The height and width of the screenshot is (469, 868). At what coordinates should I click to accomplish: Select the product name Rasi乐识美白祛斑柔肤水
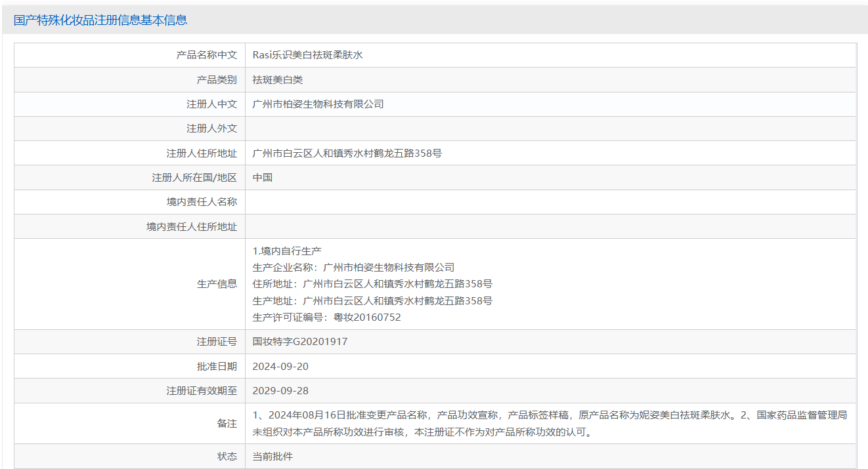[x=307, y=55]
